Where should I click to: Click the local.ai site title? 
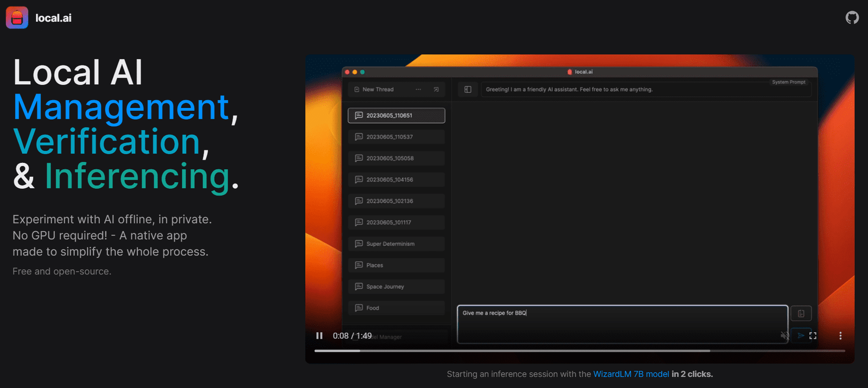pos(53,18)
